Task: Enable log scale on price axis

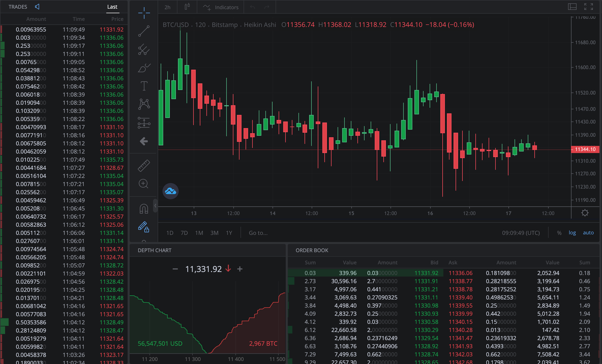Action: pos(572,233)
